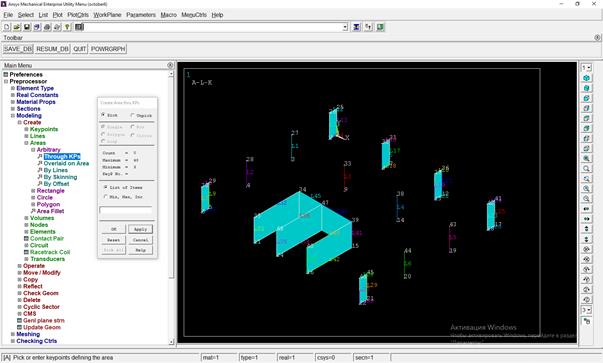Click the SAVE_DB toolbar button
The height and width of the screenshot is (363, 603).
click(x=18, y=49)
